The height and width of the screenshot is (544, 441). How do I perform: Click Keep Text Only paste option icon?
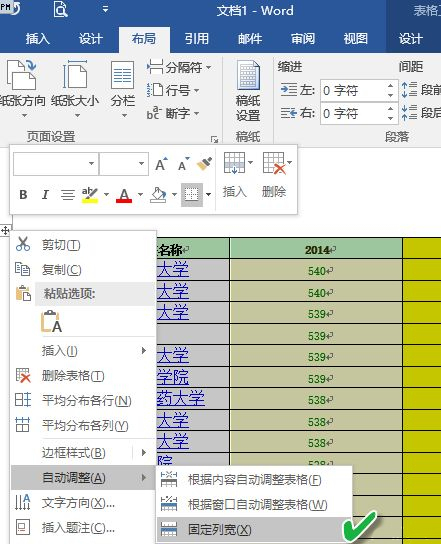(51, 322)
